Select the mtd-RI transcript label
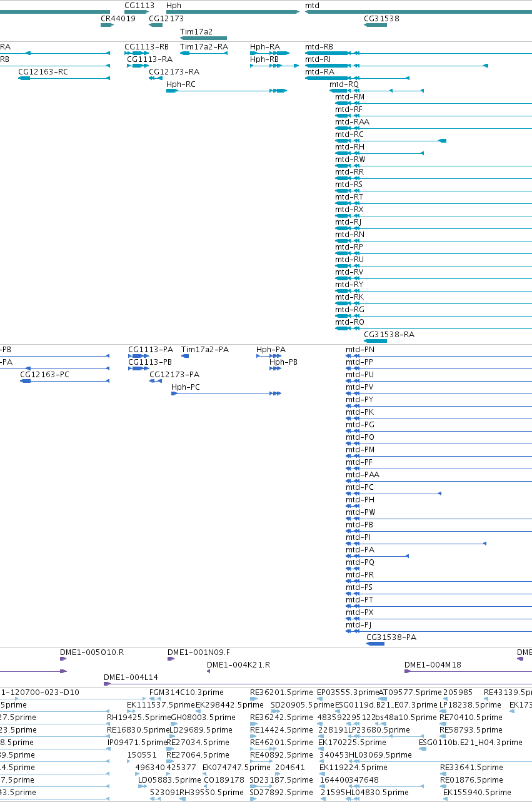The height and width of the screenshot is (802, 532). [318, 59]
